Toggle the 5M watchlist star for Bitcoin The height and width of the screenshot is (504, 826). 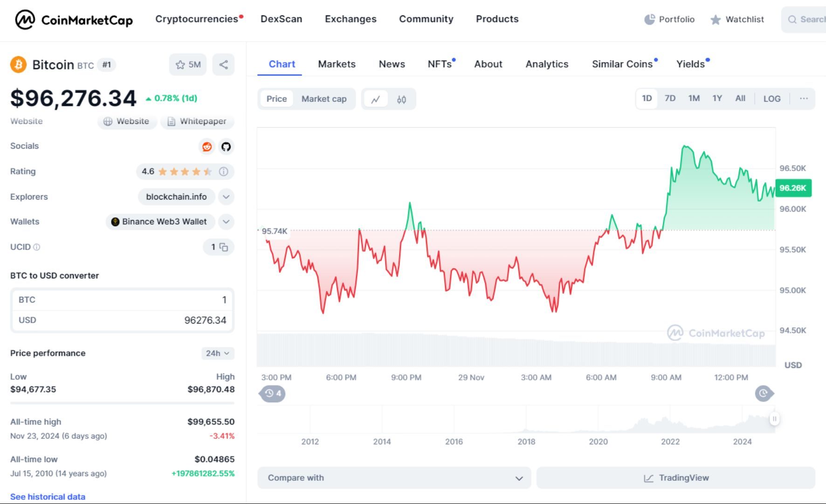coord(188,65)
